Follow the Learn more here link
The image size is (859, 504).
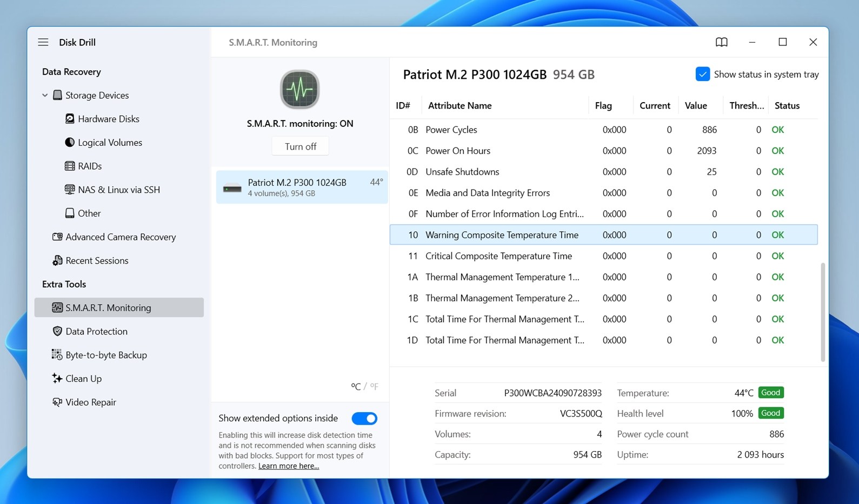289,466
